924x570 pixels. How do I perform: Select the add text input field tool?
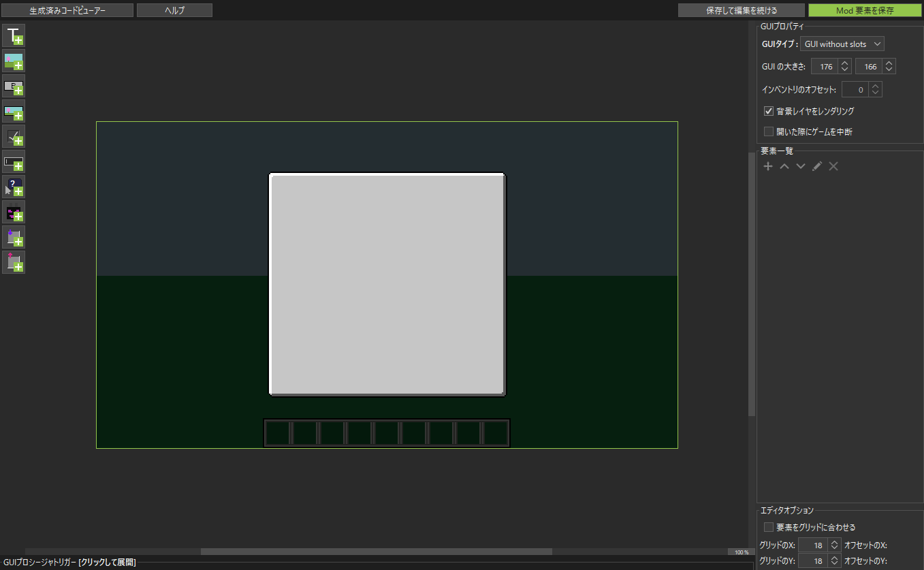click(x=14, y=161)
